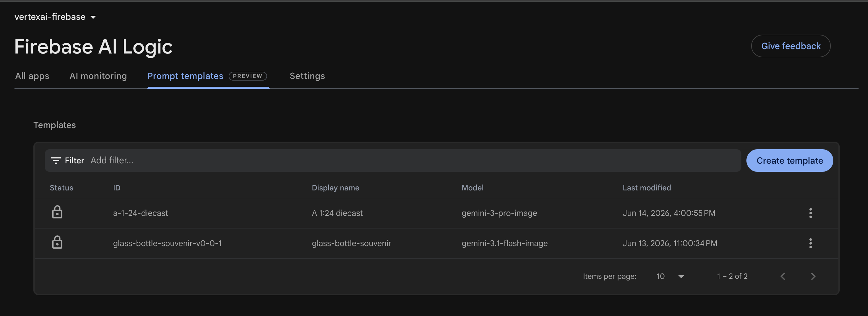Image resolution: width=868 pixels, height=316 pixels.
Task: Click the Firebase AI Logic page title
Action: (x=93, y=47)
